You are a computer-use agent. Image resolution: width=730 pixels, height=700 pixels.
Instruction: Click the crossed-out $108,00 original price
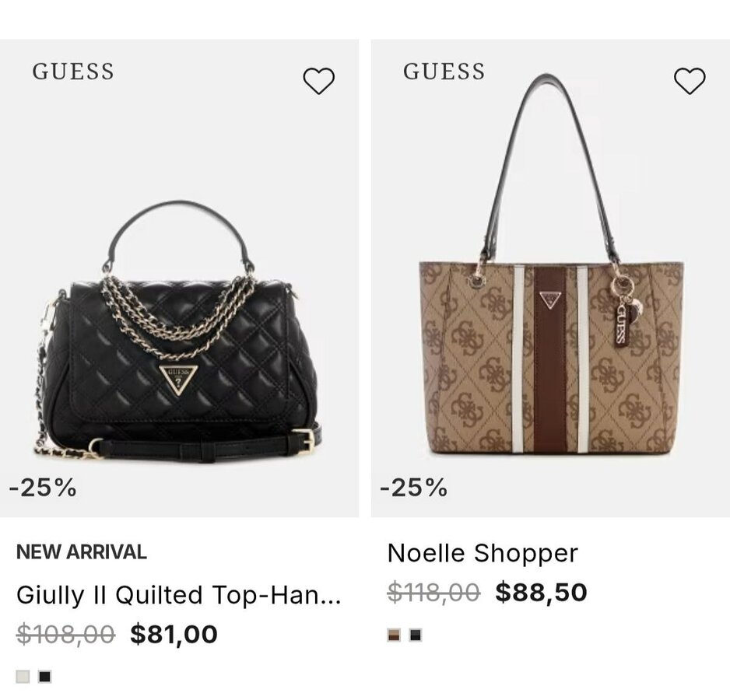(x=65, y=635)
